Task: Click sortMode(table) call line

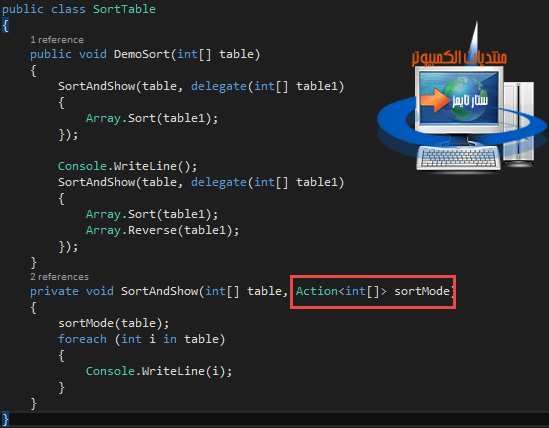Action: coord(114,323)
